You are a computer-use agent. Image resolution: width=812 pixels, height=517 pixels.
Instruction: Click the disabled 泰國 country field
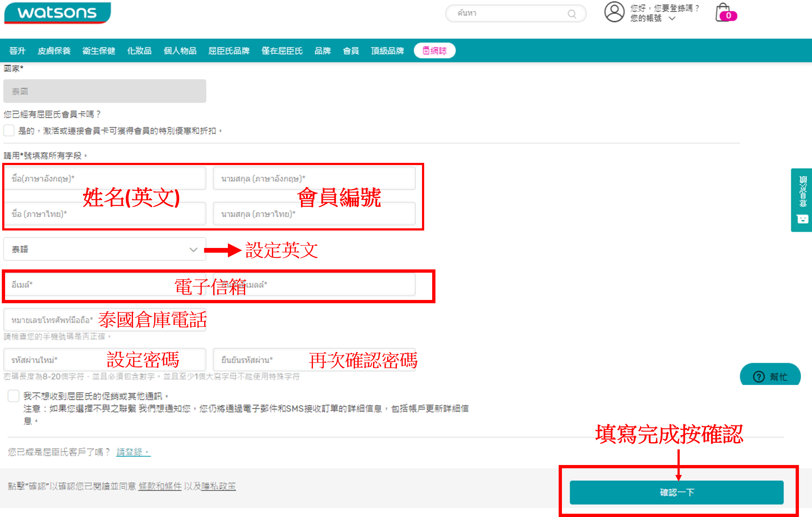(x=105, y=91)
